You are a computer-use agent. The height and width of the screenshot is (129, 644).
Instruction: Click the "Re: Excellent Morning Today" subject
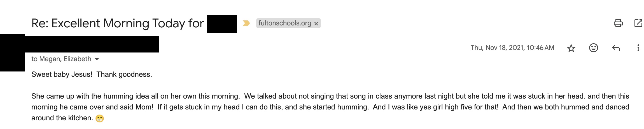[118, 23]
